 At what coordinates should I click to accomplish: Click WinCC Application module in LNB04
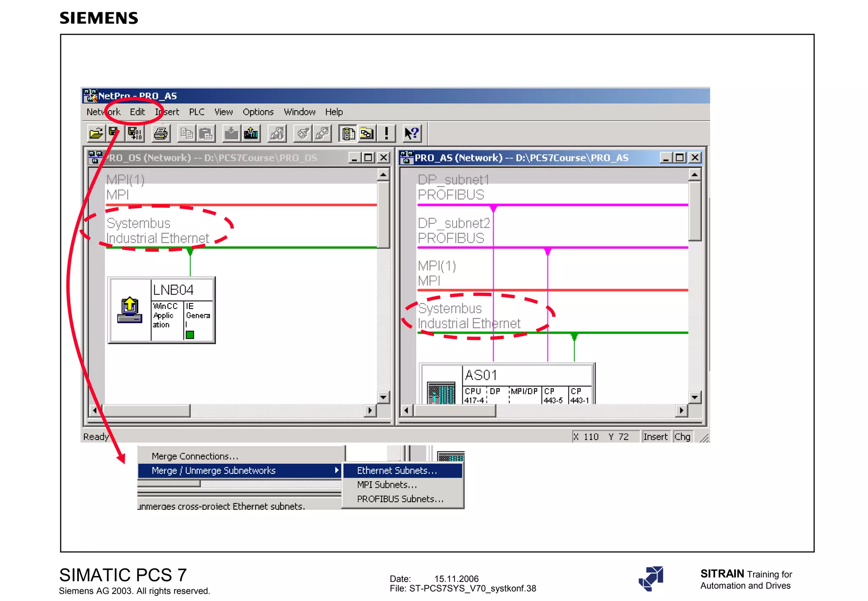coord(167,320)
